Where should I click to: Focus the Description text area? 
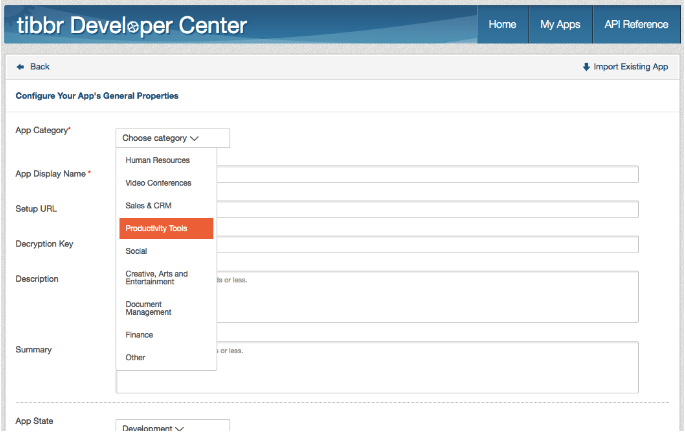pos(427,297)
